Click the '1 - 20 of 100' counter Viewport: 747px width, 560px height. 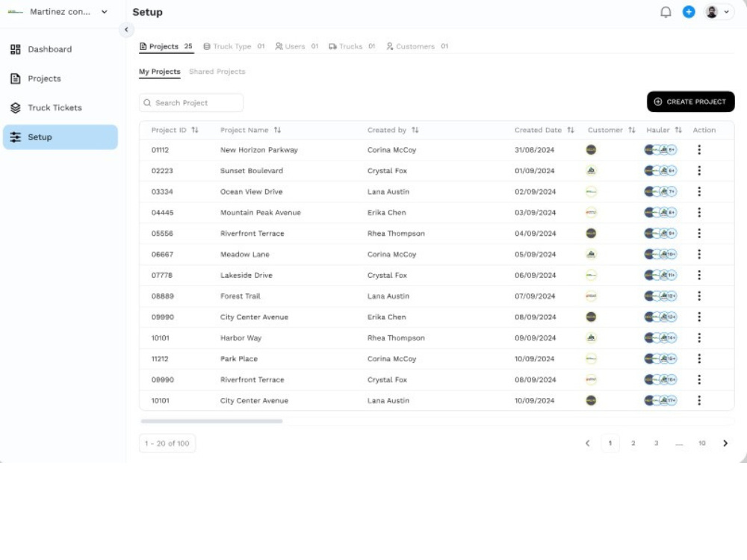click(167, 444)
